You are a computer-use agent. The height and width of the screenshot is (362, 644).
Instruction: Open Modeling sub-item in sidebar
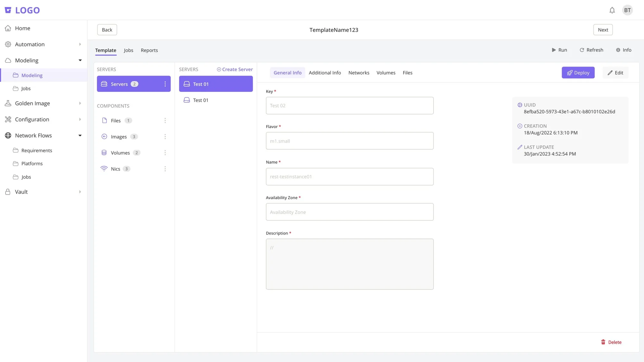tap(44, 75)
